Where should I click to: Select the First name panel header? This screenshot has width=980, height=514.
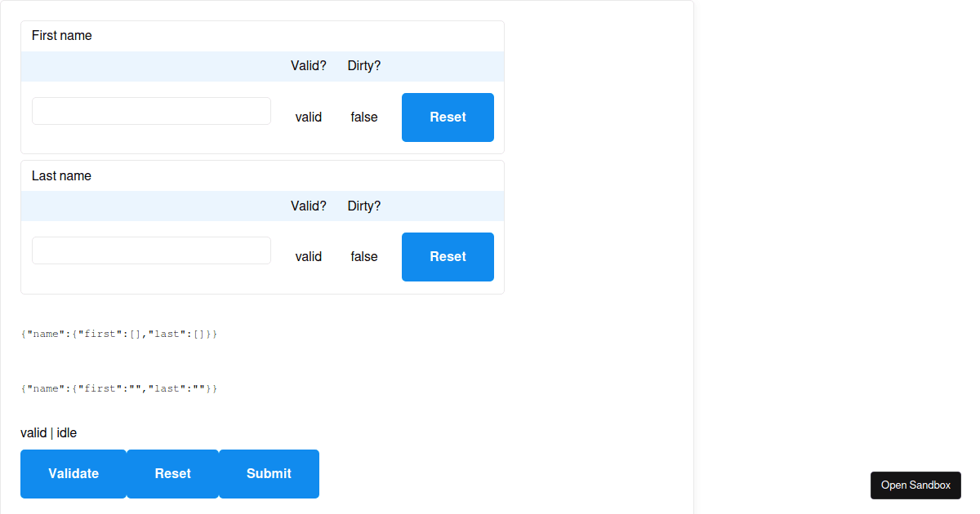[x=61, y=35]
